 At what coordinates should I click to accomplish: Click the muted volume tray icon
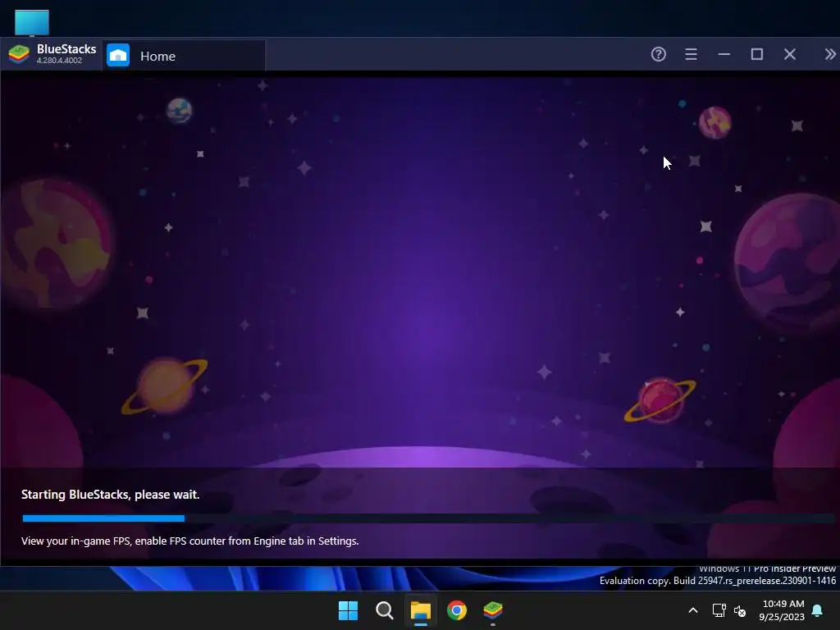click(x=740, y=610)
